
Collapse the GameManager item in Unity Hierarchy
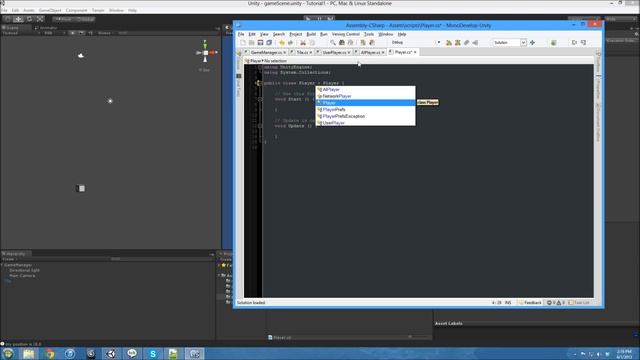tap(2, 265)
